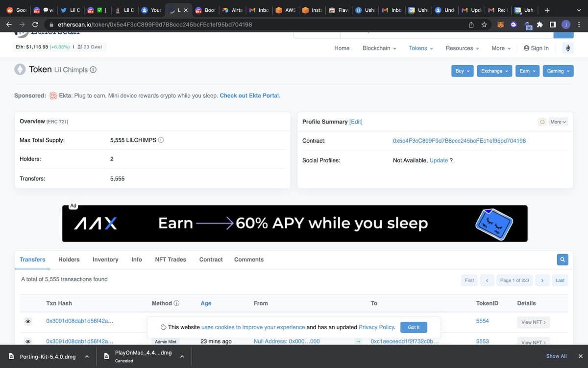Select the Comments tab
588x368 pixels.
[249, 260]
